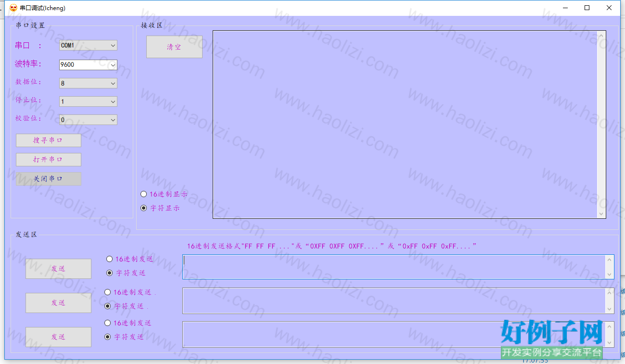Minimize the 串口调试 window
Image resolution: width=625 pixels, height=364 pixels.
pos(565,8)
